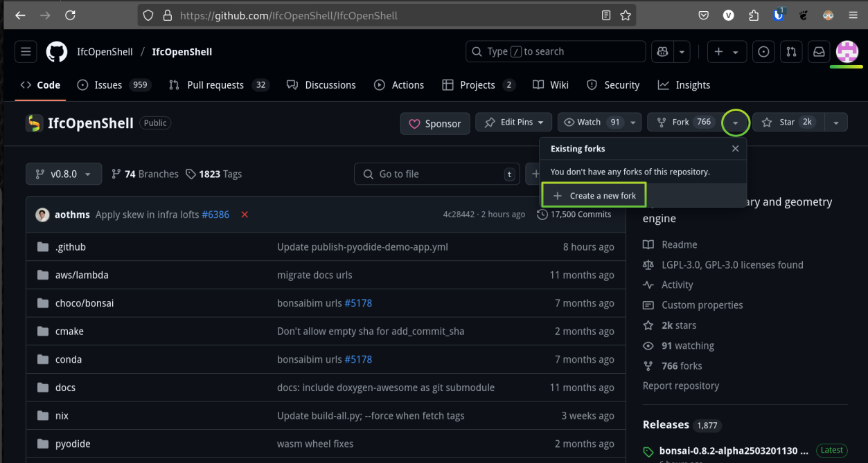Switch to the Code tab
Image resolution: width=868 pixels, height=463 pixels.
(x=40, y=85)
